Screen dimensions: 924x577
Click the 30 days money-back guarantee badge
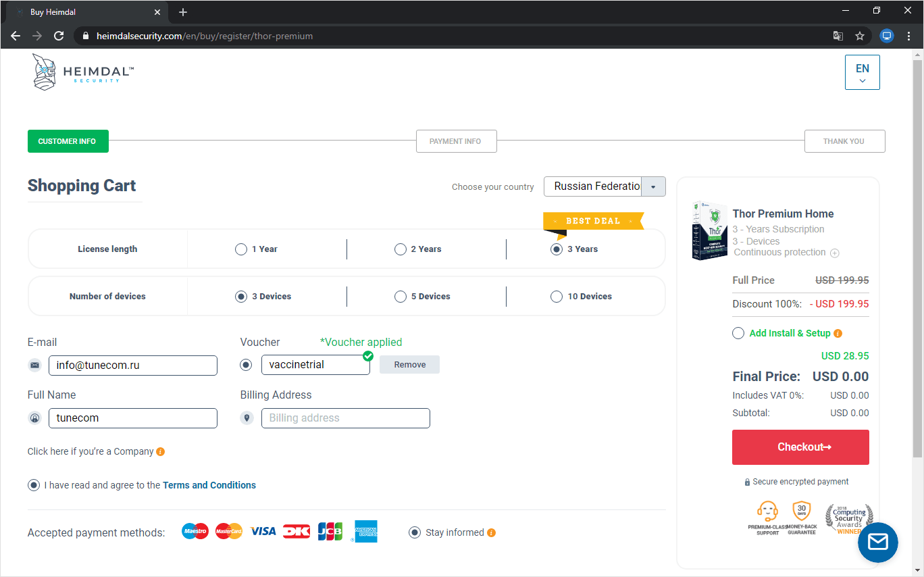tap(802, 518)
